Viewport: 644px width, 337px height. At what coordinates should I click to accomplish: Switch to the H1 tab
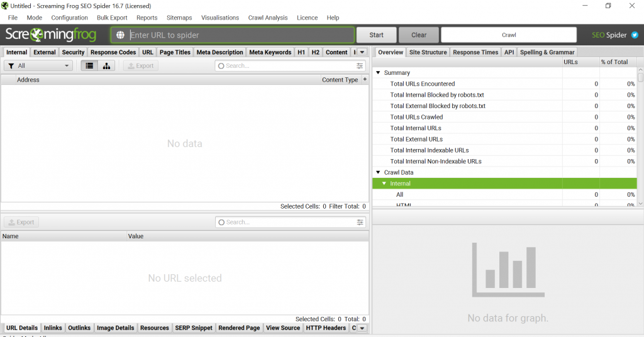(x=301, y=52)
